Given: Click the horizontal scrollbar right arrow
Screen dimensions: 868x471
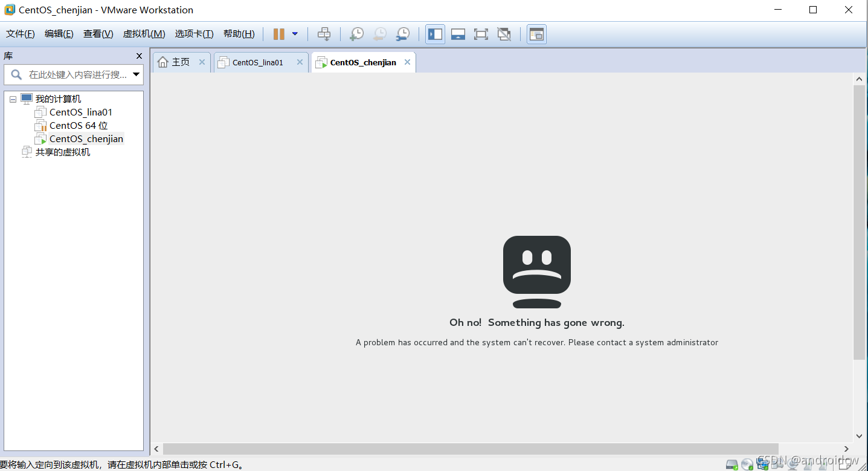Looking at the screenshot, I should coord(847,449).
